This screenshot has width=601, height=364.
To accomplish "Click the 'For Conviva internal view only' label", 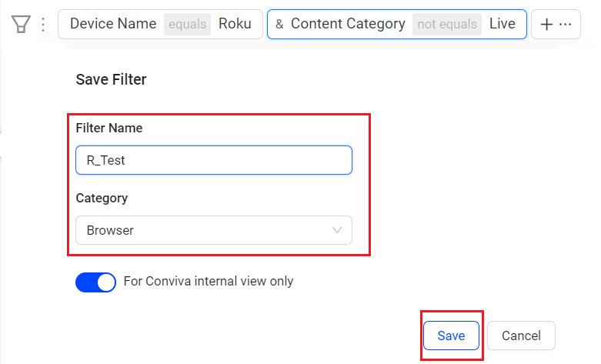I will coord(208,281).
